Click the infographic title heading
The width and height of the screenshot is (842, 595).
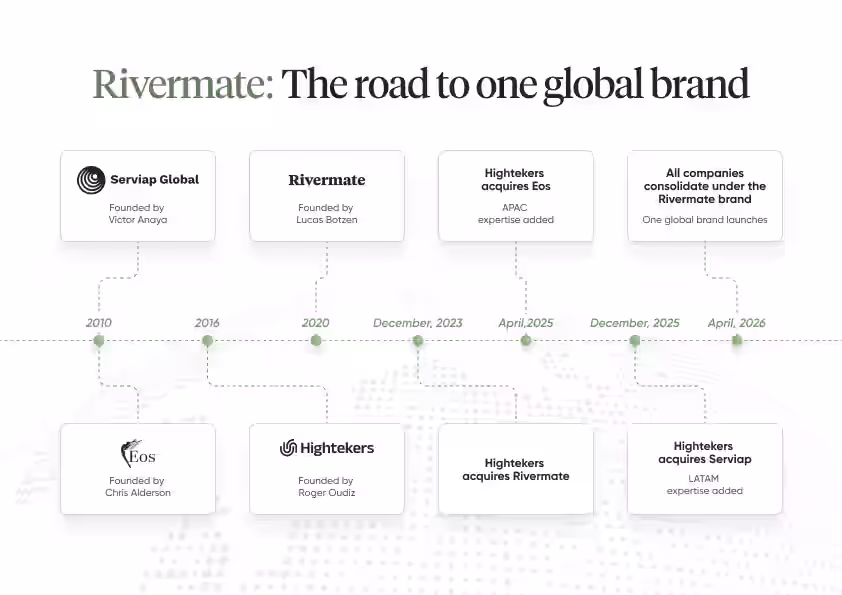421,84
